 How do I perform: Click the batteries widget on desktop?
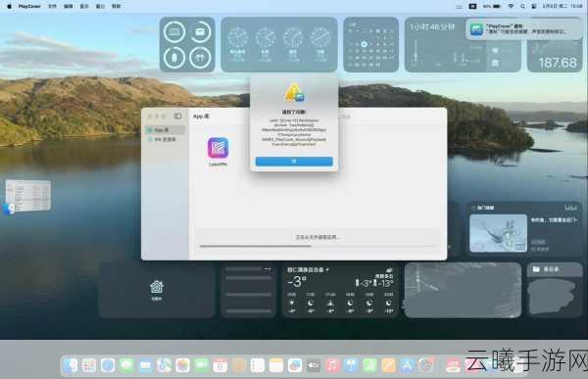pos(187,45)
